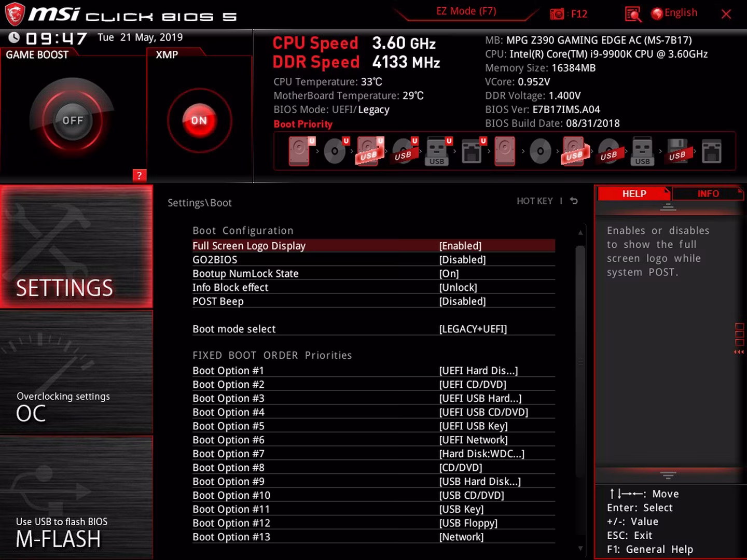Toggle the XMP button currently ON
747x560 pixels.
point(199,120)
